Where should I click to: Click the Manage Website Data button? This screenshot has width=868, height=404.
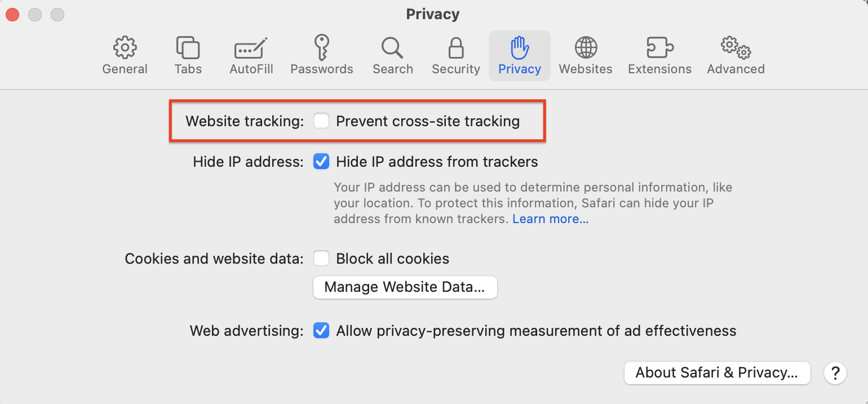pos(405,287)
